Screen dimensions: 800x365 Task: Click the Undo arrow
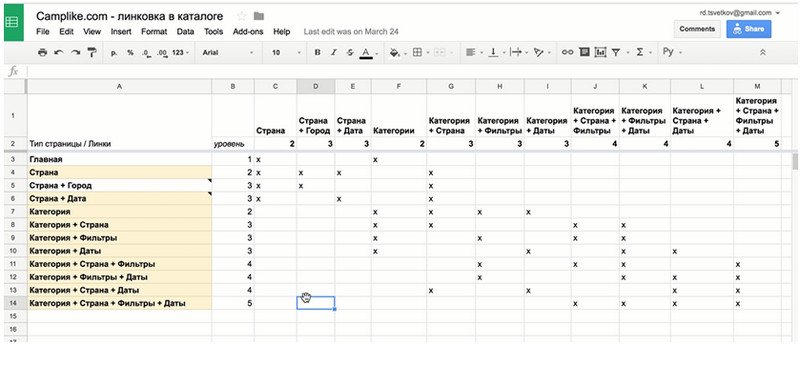tap(59, 52)
